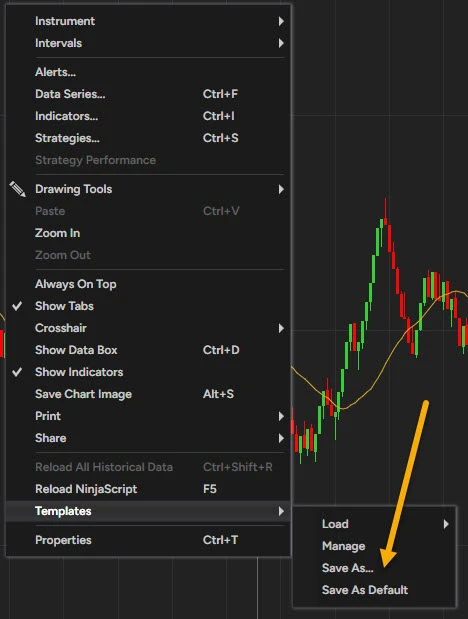
Task: Toggle Always On Top
Action: click(149, 284)
